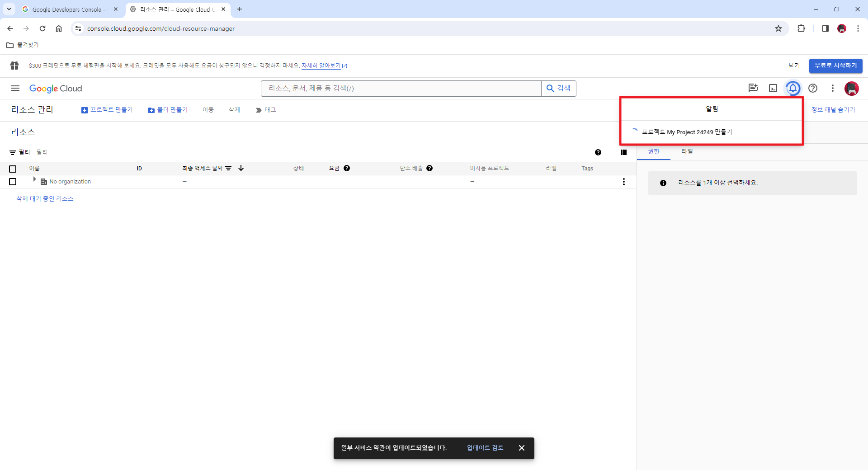Open the notifications bell icon
The width and height of the screenshot is (868, 470).
[x=793, y=88]
